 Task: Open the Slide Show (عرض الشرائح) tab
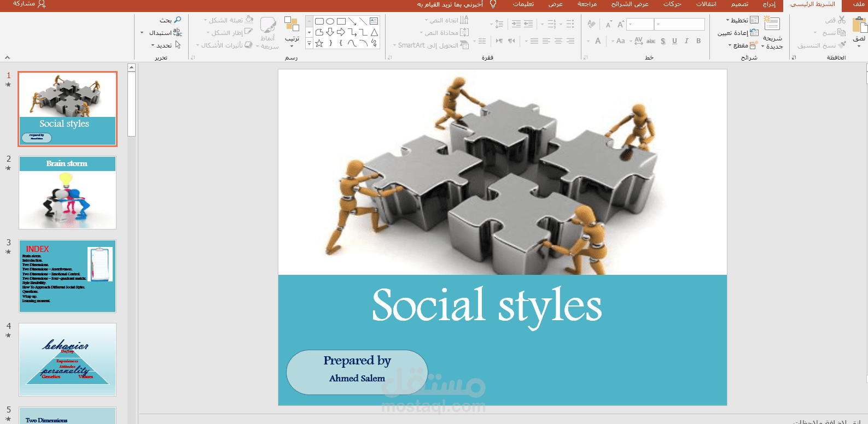[630, 4]
